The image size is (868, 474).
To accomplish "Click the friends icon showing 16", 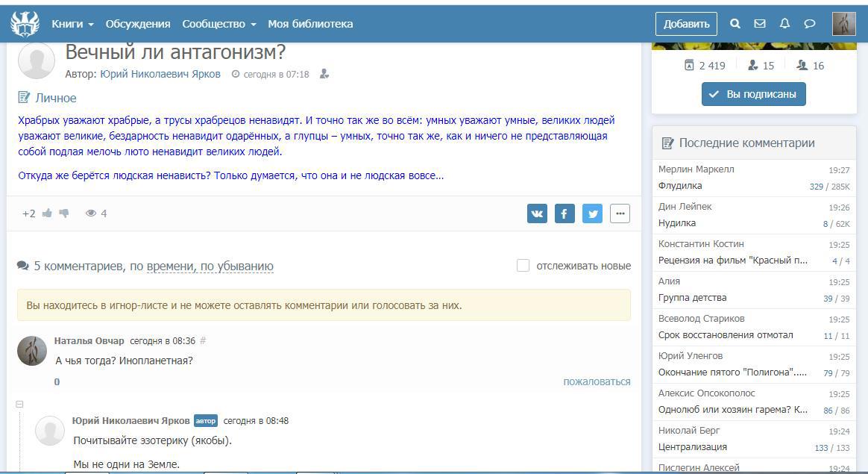I will click(x=802, y=66).
